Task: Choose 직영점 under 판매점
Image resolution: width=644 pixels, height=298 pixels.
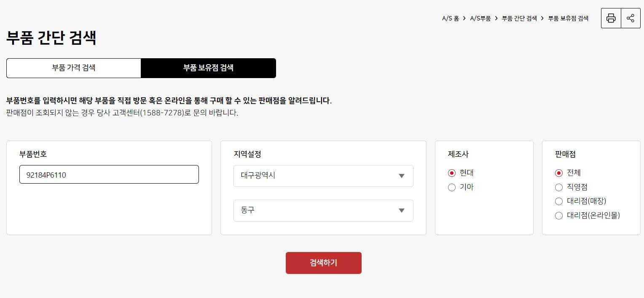Action: [559, 187]
